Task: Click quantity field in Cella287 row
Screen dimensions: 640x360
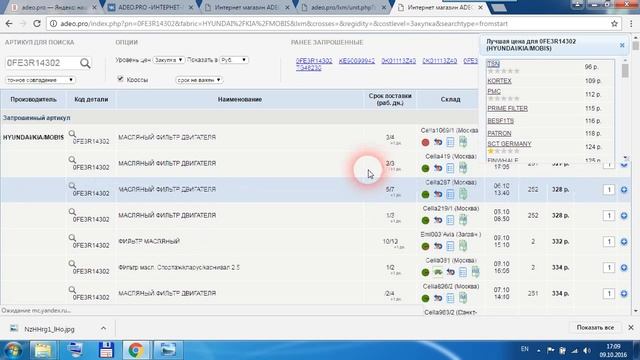Action: tap(609, 190)
